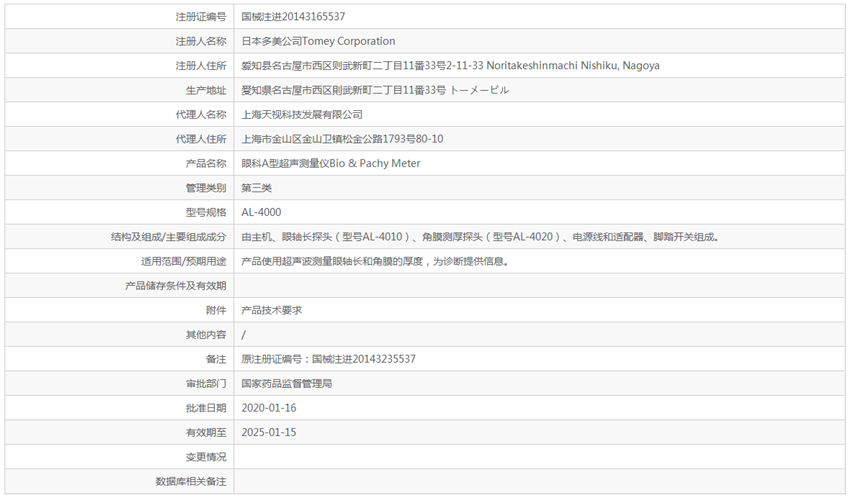Image resolution: width=850 pixels, height=497 pixels.
Task: Select the date 2025-01-15
Action: [x=269, y=433]
